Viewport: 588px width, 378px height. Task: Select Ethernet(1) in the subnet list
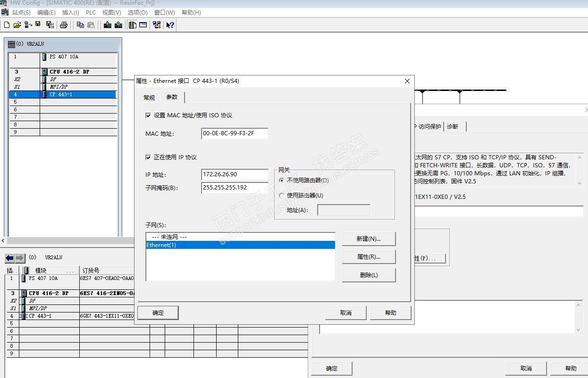(x=241, y=245)
